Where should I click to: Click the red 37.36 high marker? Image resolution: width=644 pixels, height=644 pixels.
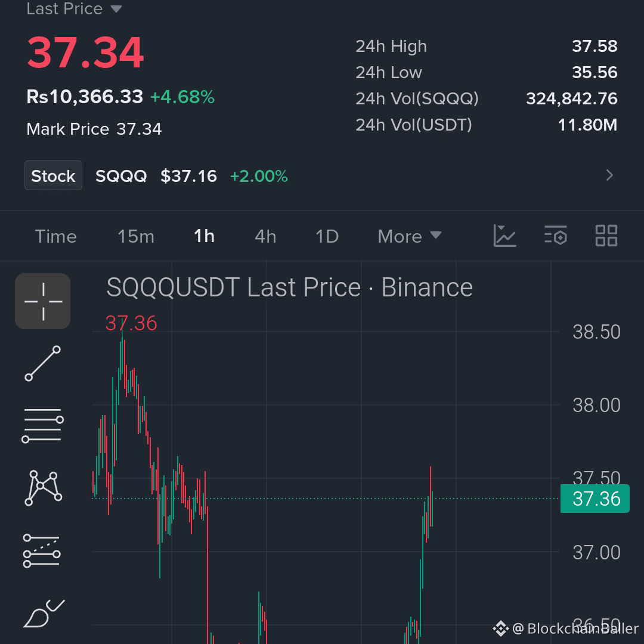tap(131, 323)
